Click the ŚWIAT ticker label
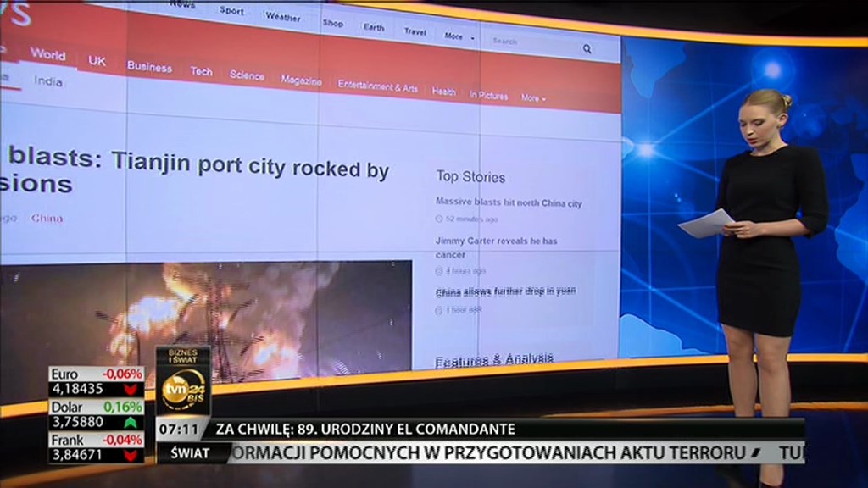This screenshot has width=868, height=488. coord(190,454)
